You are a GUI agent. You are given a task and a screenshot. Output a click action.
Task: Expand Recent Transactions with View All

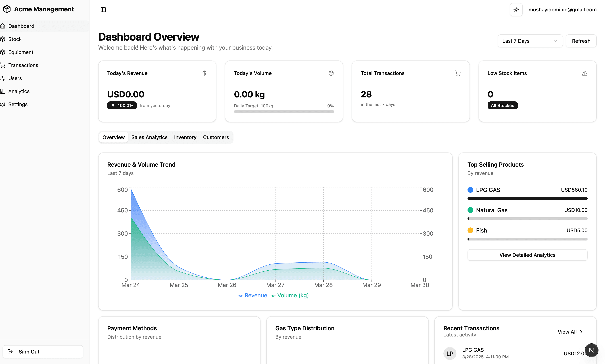coord(570,332)
